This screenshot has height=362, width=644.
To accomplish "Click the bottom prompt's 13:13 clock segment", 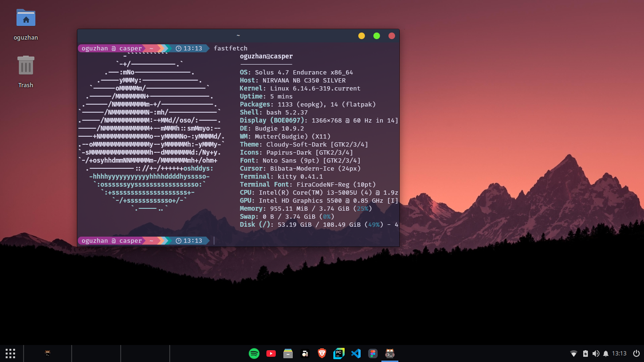I will (x=189, y=241).
